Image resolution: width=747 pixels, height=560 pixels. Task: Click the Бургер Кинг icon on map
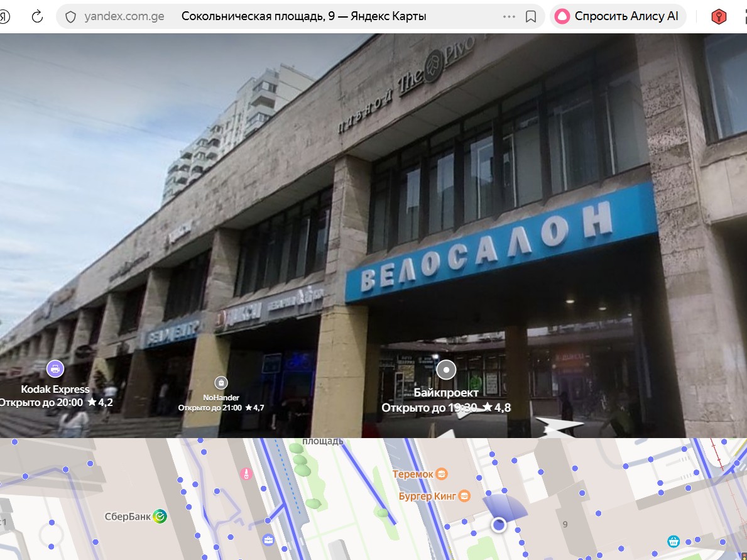coord(464,496)
